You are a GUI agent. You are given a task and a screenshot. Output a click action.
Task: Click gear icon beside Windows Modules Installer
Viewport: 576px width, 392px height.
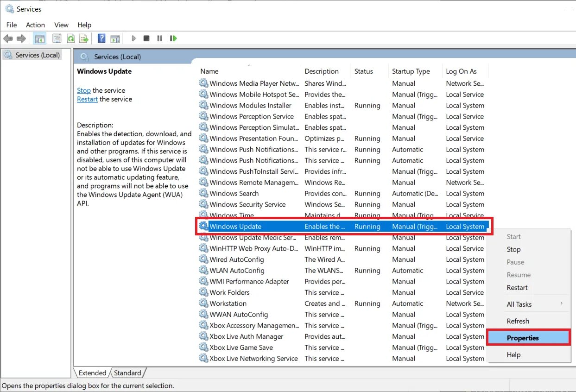tap(204, 105)
